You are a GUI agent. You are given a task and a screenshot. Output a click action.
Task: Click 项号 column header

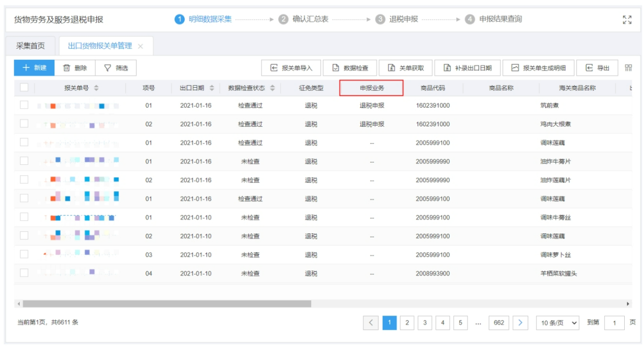click(x=149, y=88)
